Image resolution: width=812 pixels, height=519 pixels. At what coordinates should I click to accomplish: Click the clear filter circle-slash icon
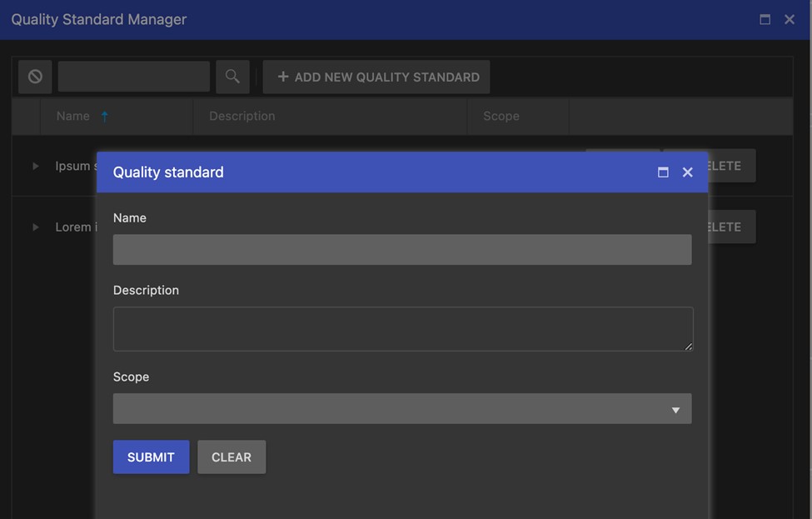click(x=35, y=77)
